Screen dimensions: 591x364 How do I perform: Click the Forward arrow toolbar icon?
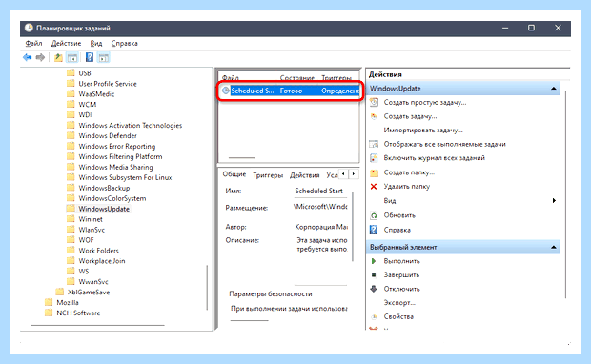click(40, 58)
